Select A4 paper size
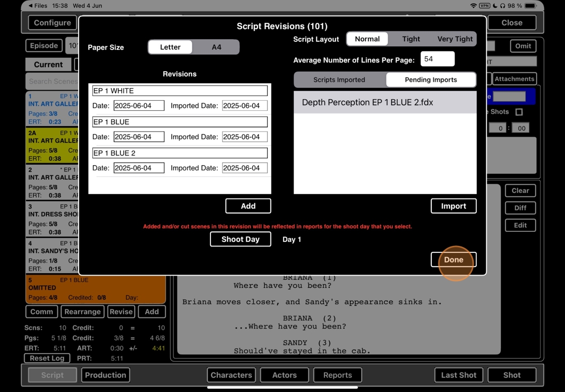 point(216,47)
